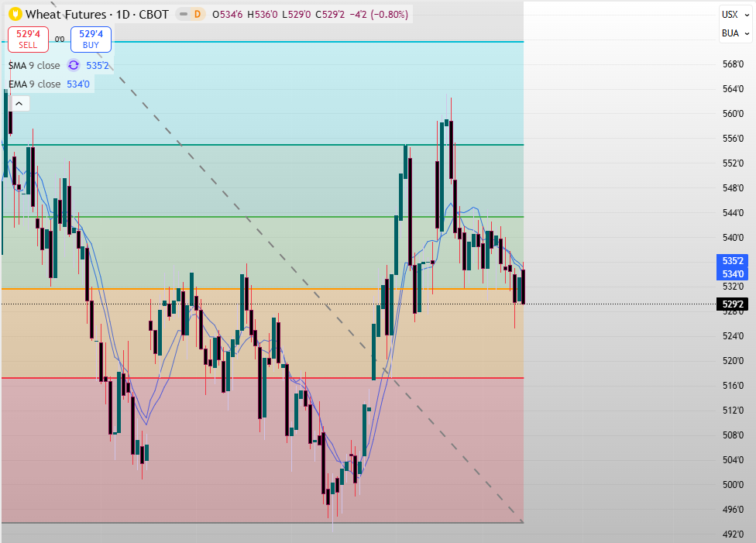Click the orange D delayed-data indicator
The height and width of the screenshot is (543, 756).
click(x=198, y=14)
